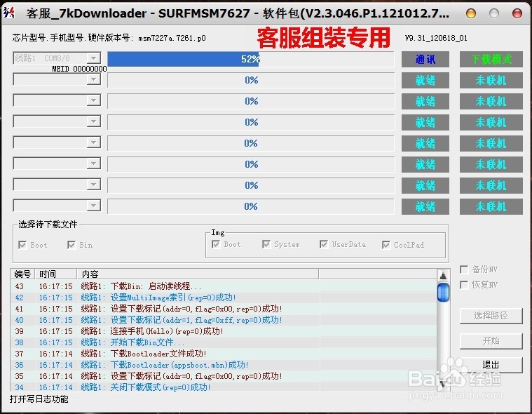Click the second line 0% progress bar
The height and width of the screenshot is (414, 532).
(x=251, y=80)
